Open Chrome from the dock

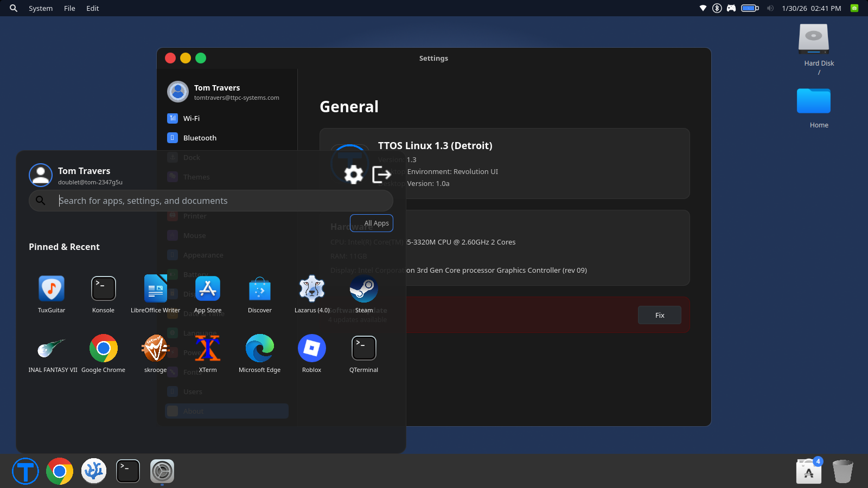pyautogui.click(x=60, y=471)
